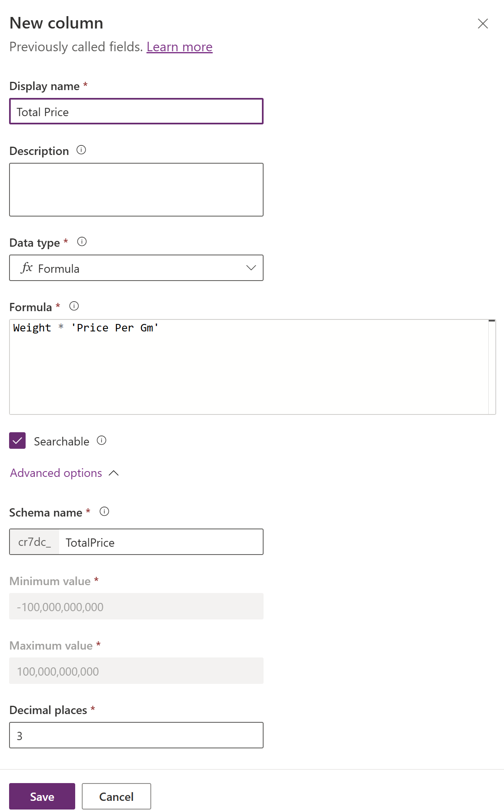Change the Decimal places value
This screenshot has height=812, width=504.
pyautogui.click(x=136, y=735)
